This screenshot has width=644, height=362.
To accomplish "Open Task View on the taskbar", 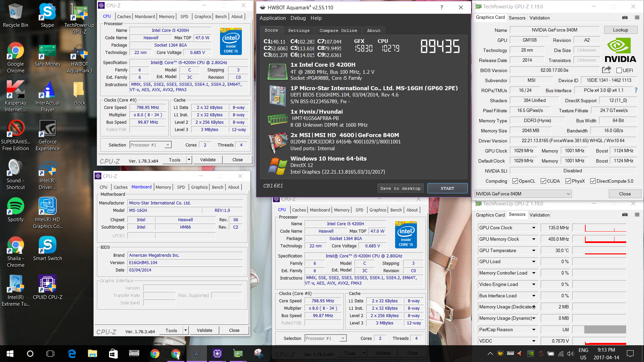I will pos(50,353).
